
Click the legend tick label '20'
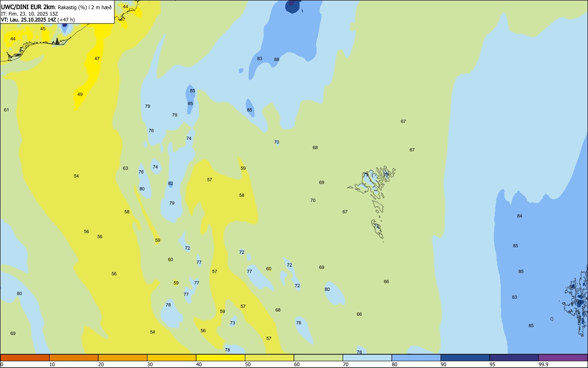(101, 364)
